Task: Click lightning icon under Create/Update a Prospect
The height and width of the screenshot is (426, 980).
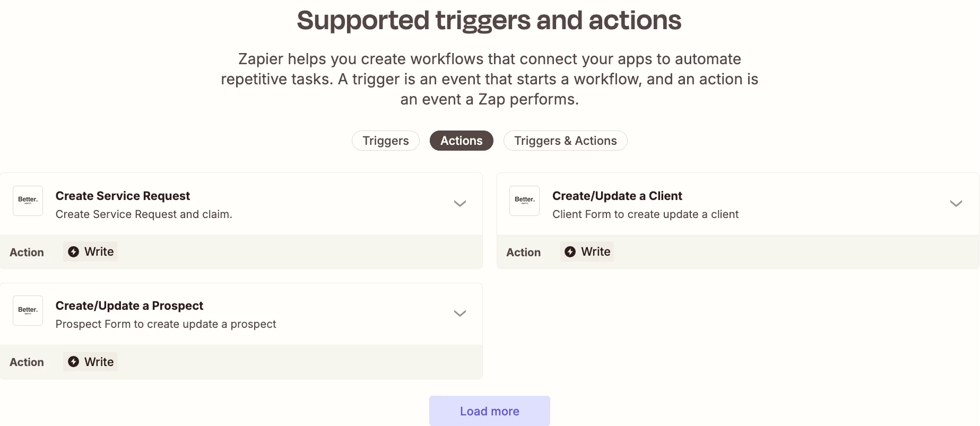Action: point(74,362)
